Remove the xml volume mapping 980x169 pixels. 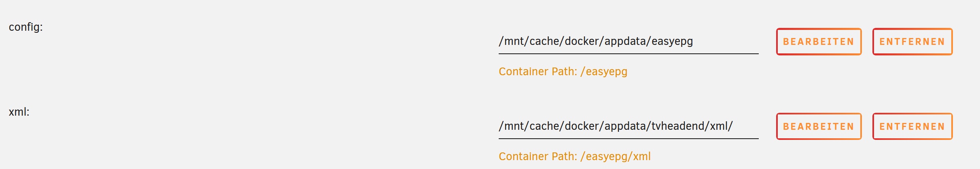click(912, 127)
